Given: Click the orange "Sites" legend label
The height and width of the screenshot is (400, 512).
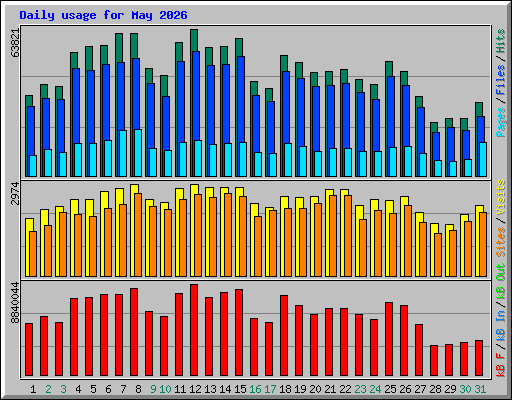Looking at the screenshot, I should click(501, 242).
